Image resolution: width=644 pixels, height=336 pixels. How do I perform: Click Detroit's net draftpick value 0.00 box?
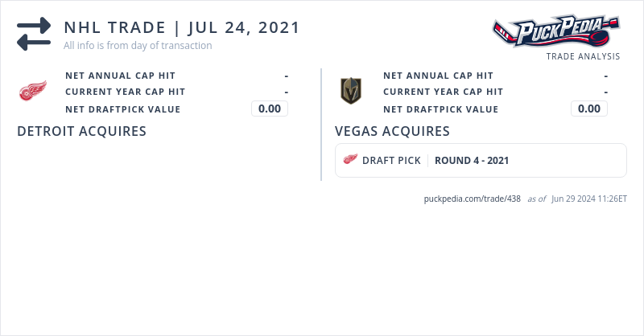pyautogui.click(x=270, y=109)
